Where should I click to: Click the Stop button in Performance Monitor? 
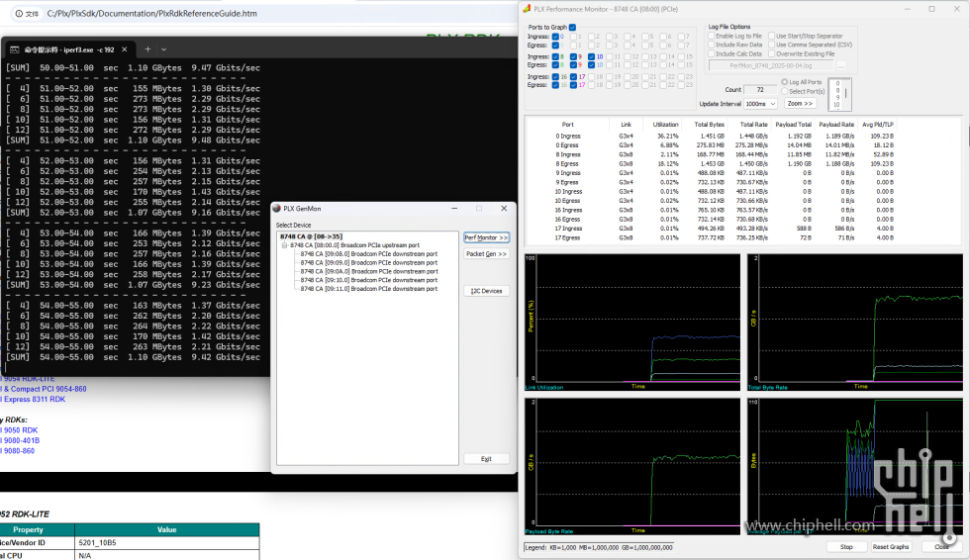coord(846,547)
